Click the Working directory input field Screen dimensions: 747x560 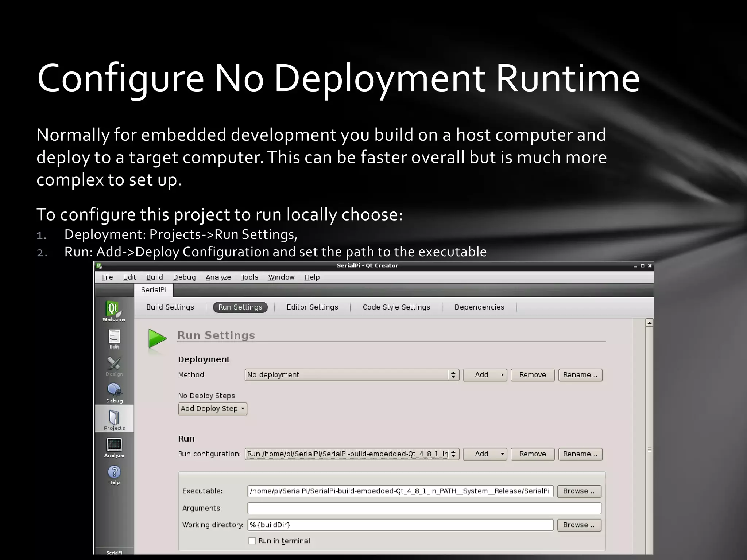click(400, 525)
